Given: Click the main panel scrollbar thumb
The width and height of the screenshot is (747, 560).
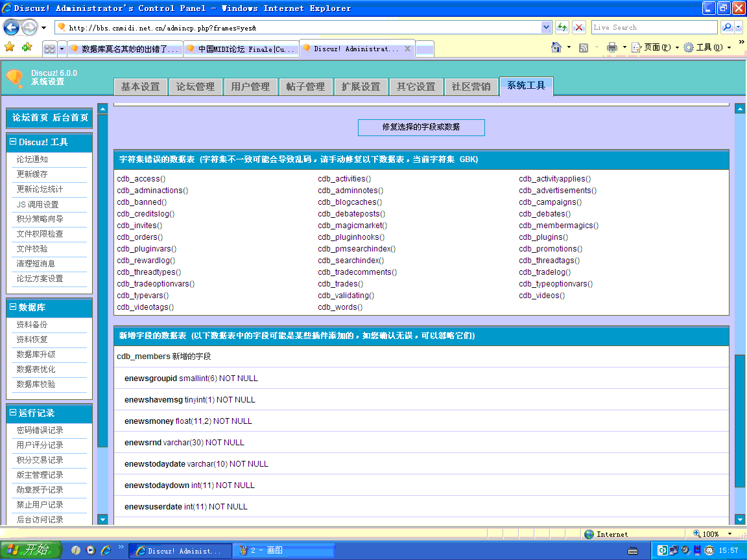Looking at the screenshot, I should point(739,421).
